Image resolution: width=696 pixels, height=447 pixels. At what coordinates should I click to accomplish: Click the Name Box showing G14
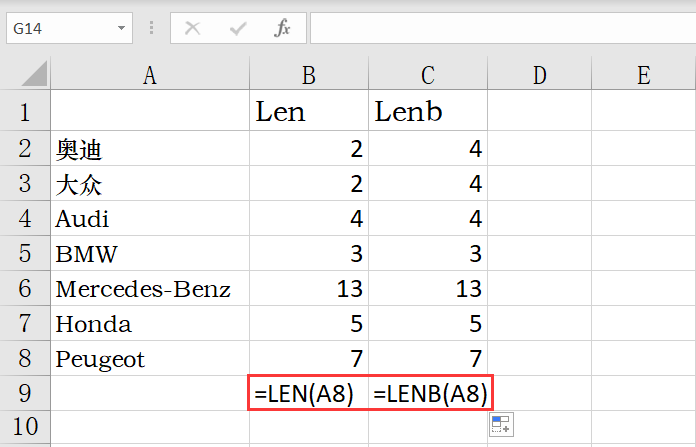tap(69, 28)
